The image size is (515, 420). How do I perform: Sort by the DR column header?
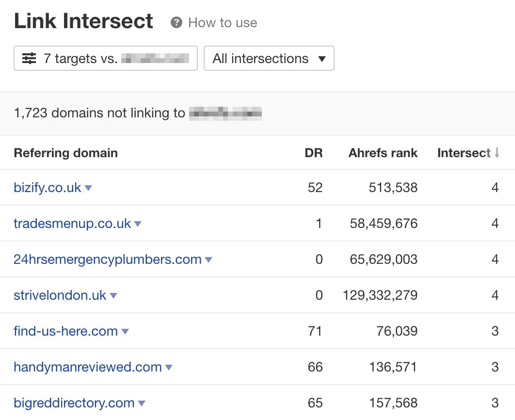pos(313,153)
